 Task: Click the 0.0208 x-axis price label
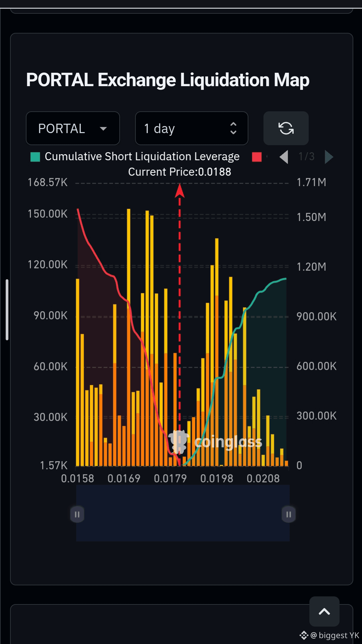(x=263, y=478)
